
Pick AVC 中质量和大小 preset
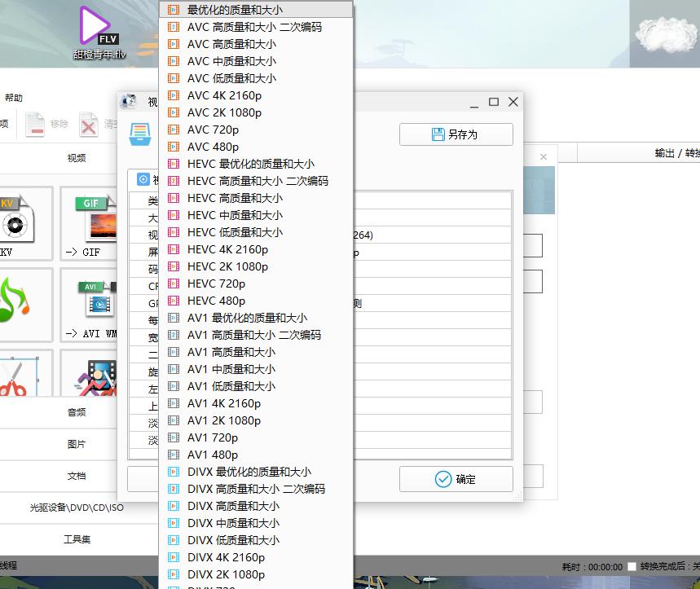pos(256,61)
